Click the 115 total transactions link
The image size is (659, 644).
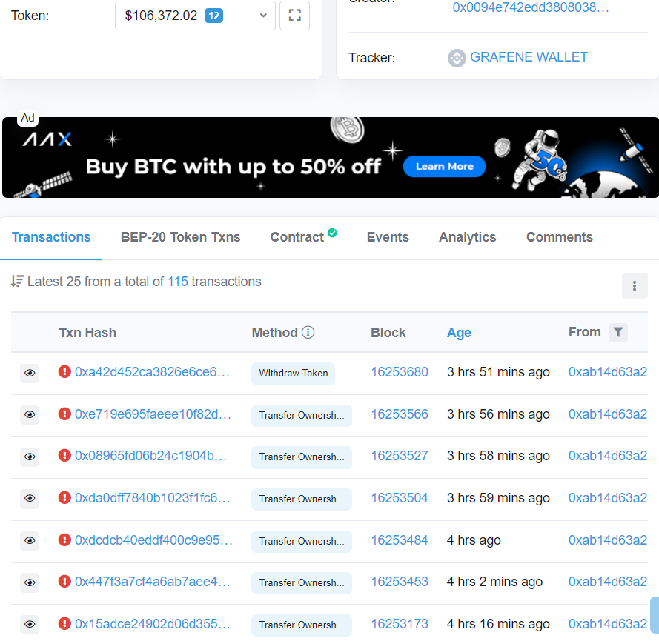(x=178, y=282)
